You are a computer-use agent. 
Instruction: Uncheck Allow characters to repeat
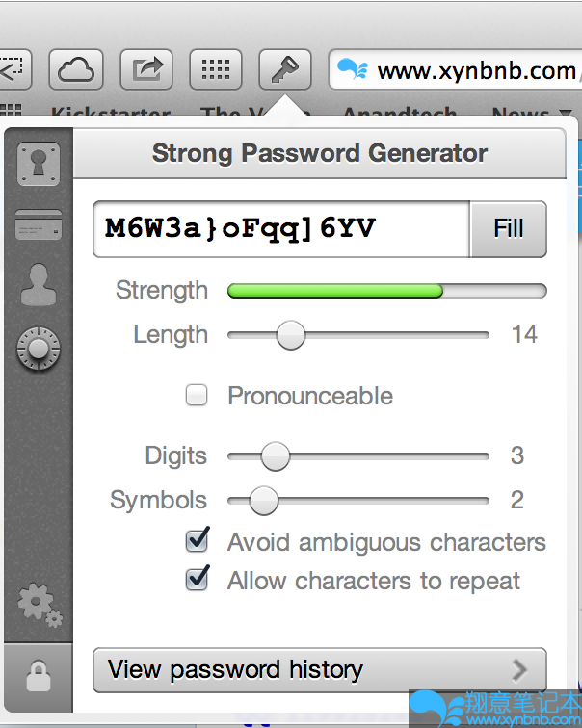(198, 580)
